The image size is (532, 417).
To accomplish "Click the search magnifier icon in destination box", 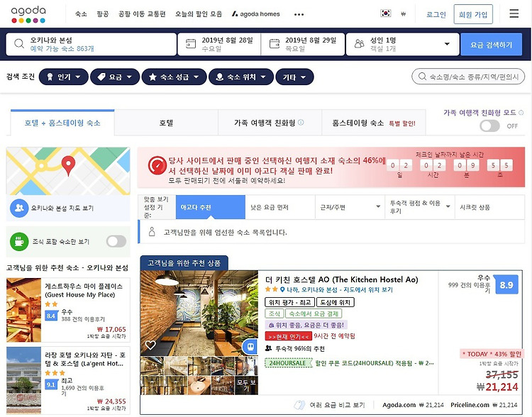I will click(x=19, y=43).
